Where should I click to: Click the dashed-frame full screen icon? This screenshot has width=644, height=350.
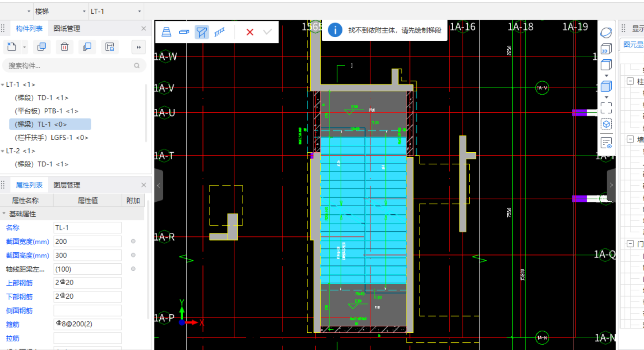[606, 108]
